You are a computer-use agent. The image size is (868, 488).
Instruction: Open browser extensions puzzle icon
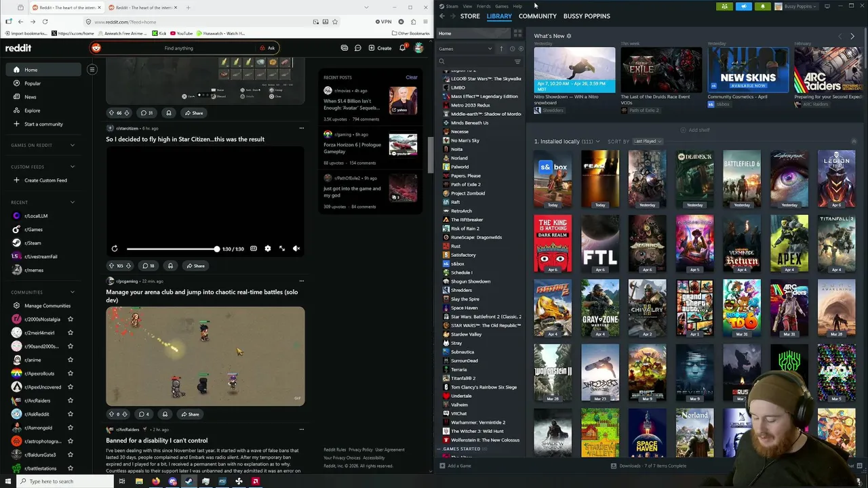413,22
